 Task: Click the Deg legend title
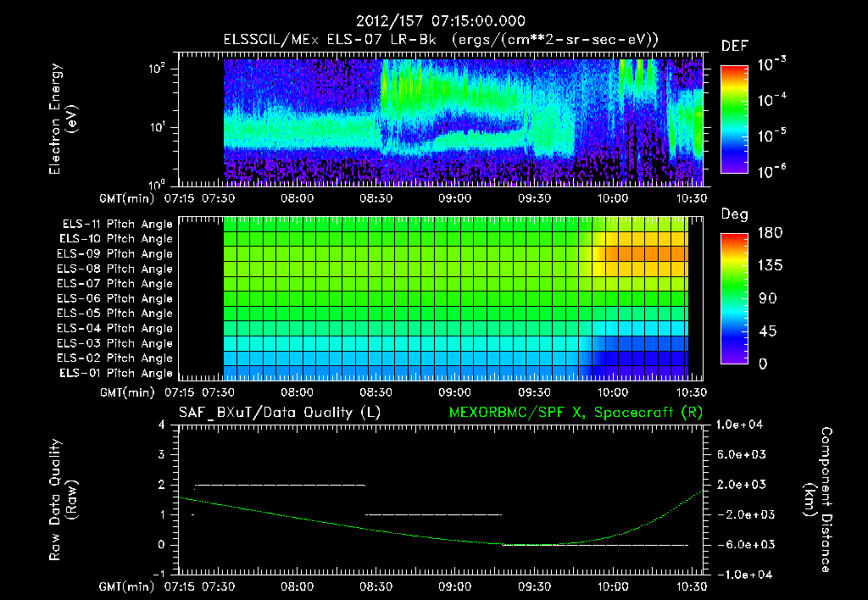pyautogui.click(x=735, y=214)
